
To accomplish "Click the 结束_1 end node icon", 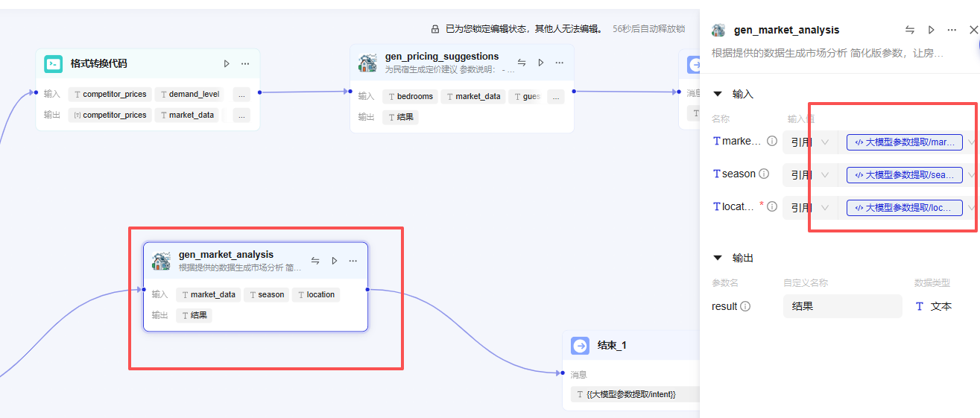I will click(580, 346).
